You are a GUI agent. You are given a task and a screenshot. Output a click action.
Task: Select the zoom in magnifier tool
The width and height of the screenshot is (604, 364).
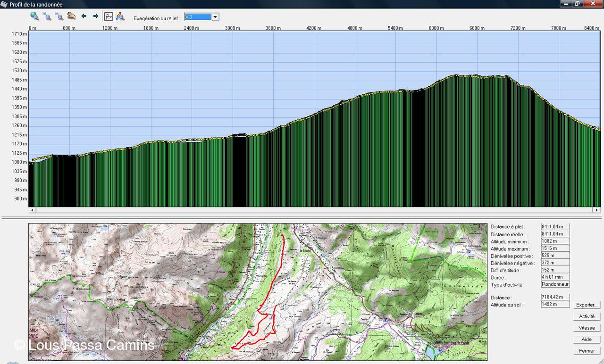(x=47, y=16)
